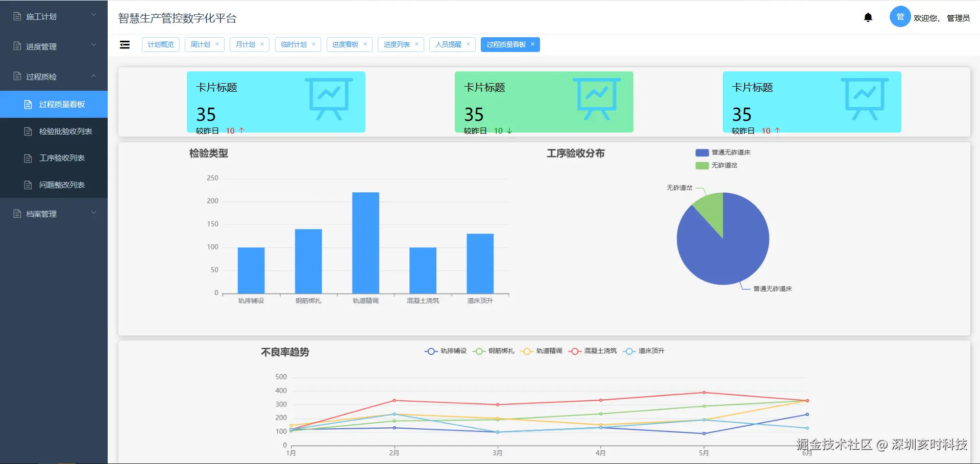Open notifications via the bell icon
980x464 pixels.
click(868, 18)
